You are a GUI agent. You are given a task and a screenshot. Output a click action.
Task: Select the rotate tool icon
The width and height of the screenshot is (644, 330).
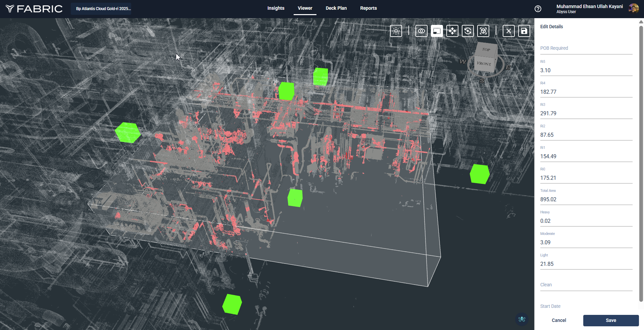[467, 31]
